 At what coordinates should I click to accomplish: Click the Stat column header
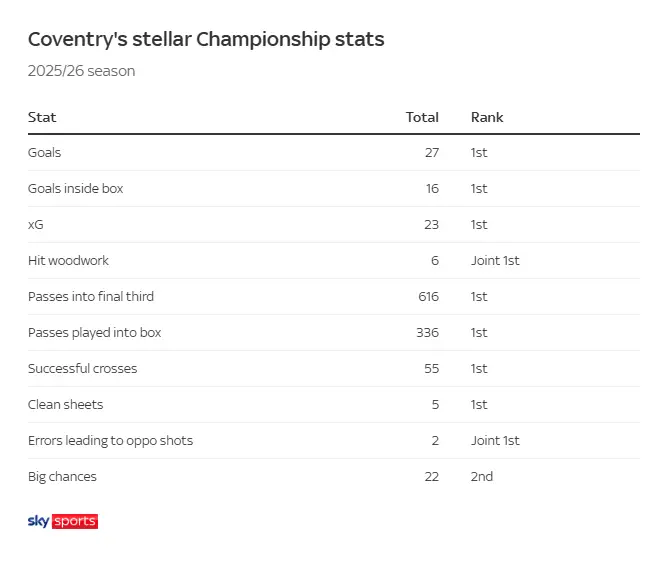pyautogui.click(x=42, y=117)
